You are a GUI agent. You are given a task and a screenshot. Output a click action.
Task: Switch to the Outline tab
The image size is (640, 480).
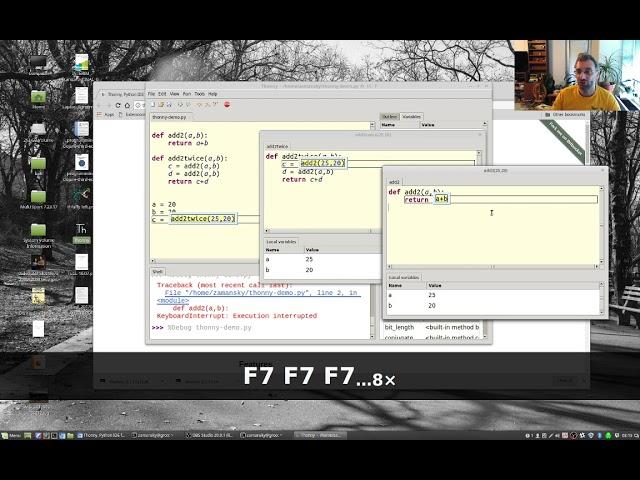click(389, 117)
